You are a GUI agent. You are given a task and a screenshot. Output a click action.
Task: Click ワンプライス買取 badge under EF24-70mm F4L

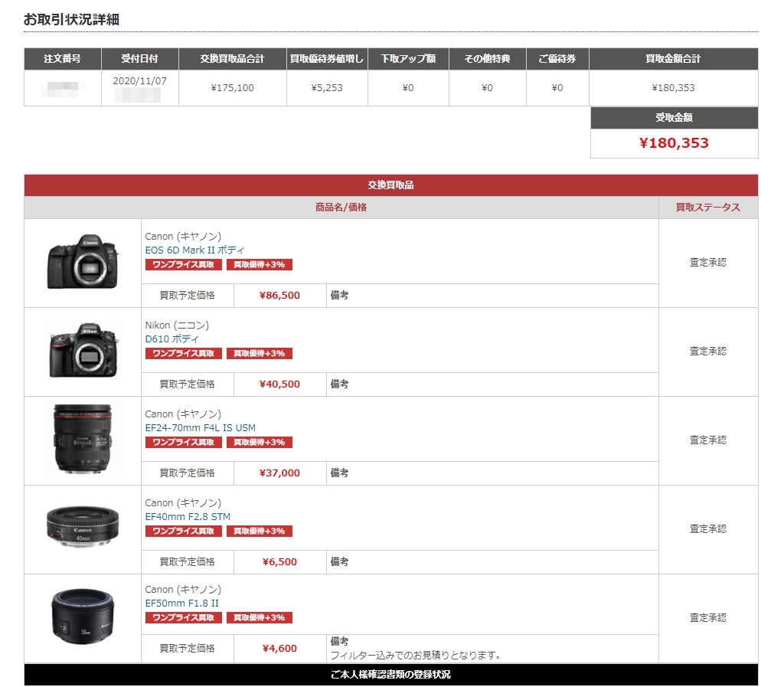(x=184, y=442)
